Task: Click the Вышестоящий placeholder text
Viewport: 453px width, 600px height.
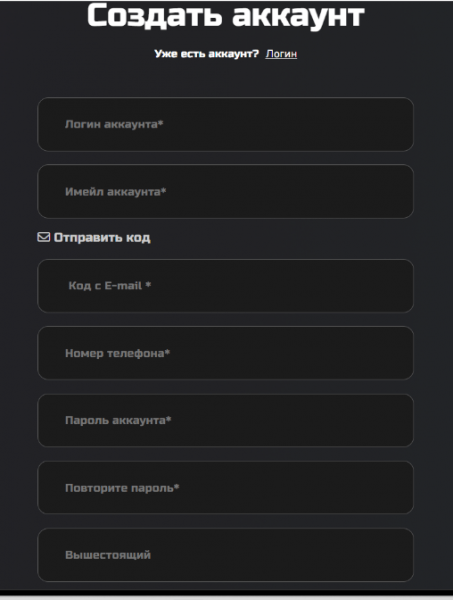Action: tap(108, 555)
